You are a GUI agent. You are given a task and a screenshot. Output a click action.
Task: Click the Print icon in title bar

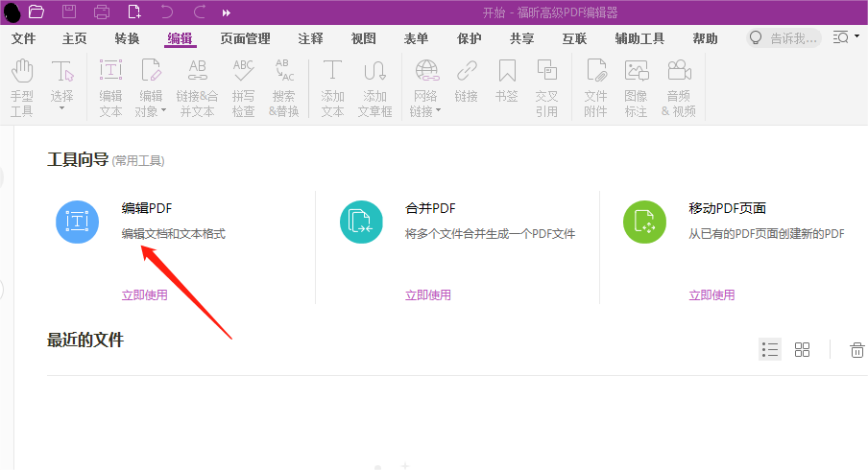[102, 12]
